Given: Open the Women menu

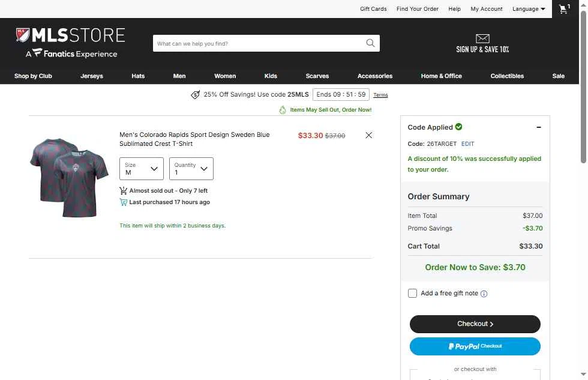Looking at the screenshot, I should 225,76.
